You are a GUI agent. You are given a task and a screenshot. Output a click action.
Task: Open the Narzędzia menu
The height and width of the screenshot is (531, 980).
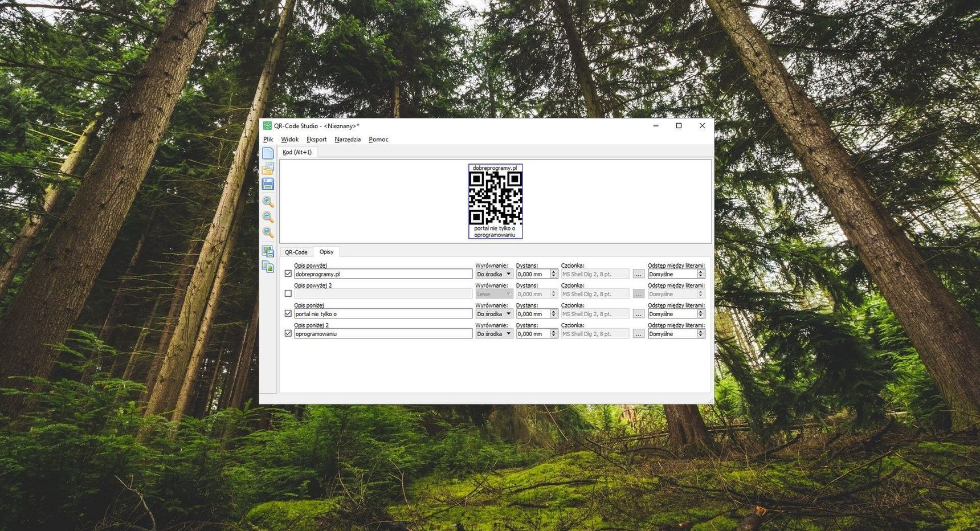coord(348,140)
